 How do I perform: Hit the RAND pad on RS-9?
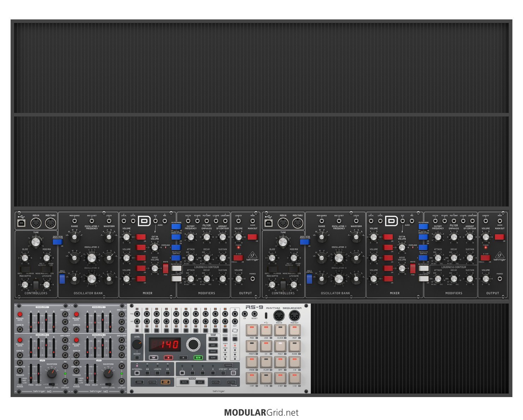coord(295,346)
